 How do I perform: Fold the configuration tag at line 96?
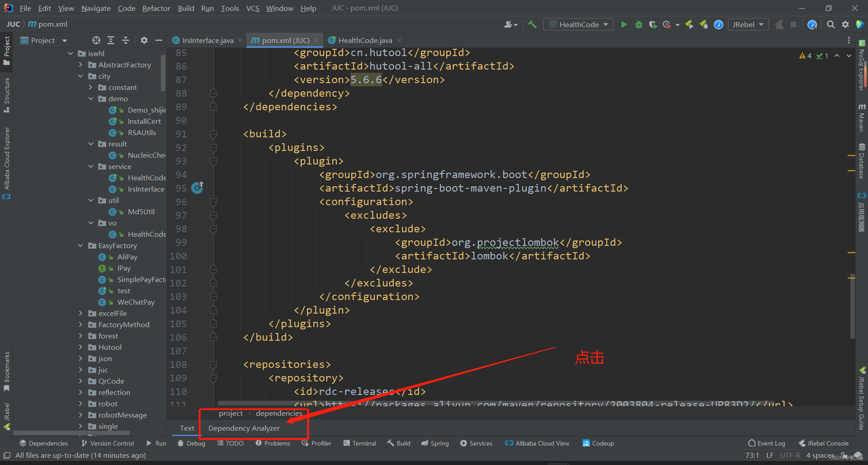tap(213, 202)
